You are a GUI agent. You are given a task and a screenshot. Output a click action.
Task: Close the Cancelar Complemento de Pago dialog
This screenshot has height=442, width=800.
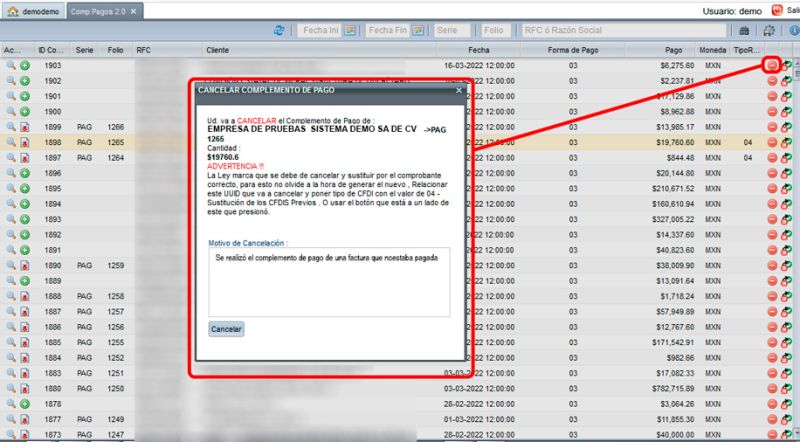pyautogui.click(x=459, y=90)
